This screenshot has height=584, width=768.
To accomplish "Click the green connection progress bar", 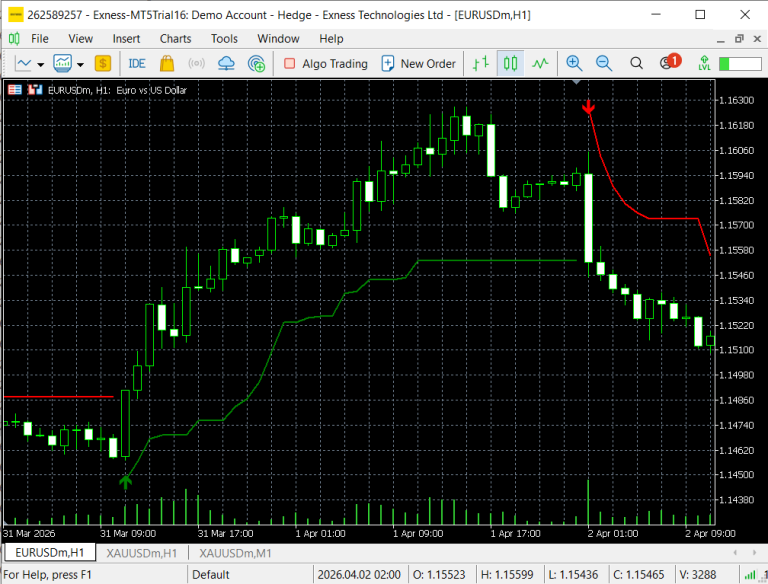I will click(740, 64).
